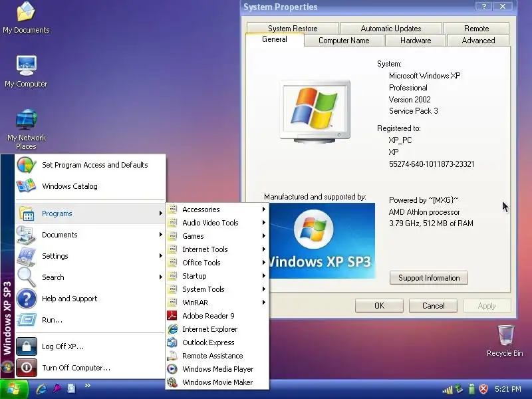This screenshot has height=399, width=532.
Task: Expand the Audio Video Tools submenu arrow
Action: (x=263, y=223)
